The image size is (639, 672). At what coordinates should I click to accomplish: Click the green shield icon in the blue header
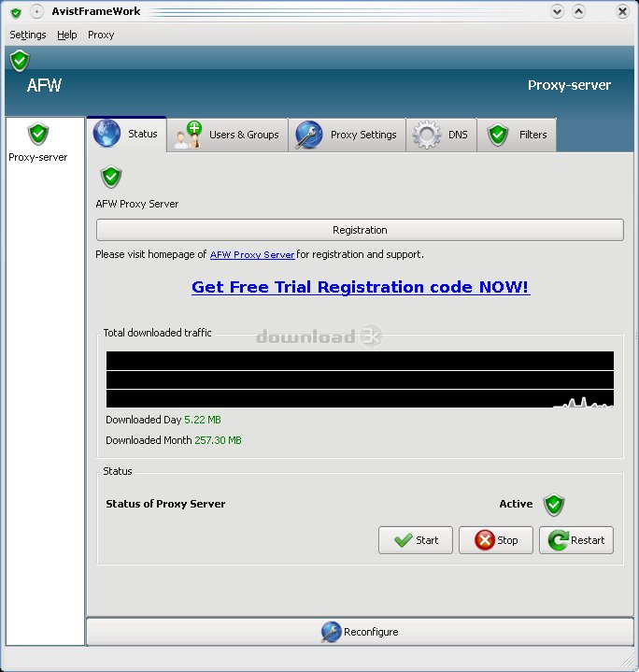click(20, 61)
